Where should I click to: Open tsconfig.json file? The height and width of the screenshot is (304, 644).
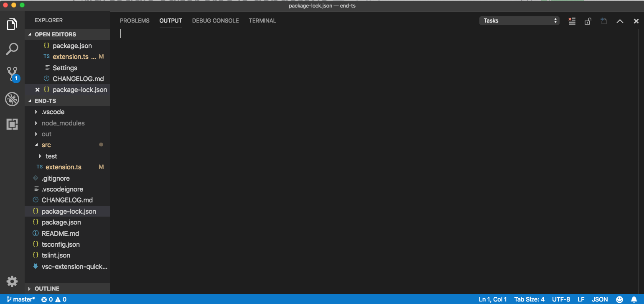tap(67, 244)
